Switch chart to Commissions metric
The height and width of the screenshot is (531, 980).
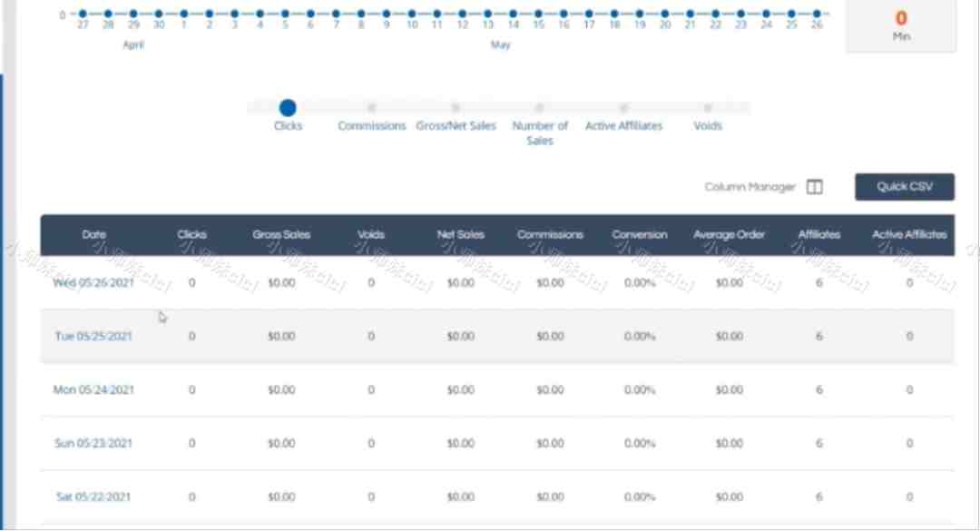(x=372, y=108)
